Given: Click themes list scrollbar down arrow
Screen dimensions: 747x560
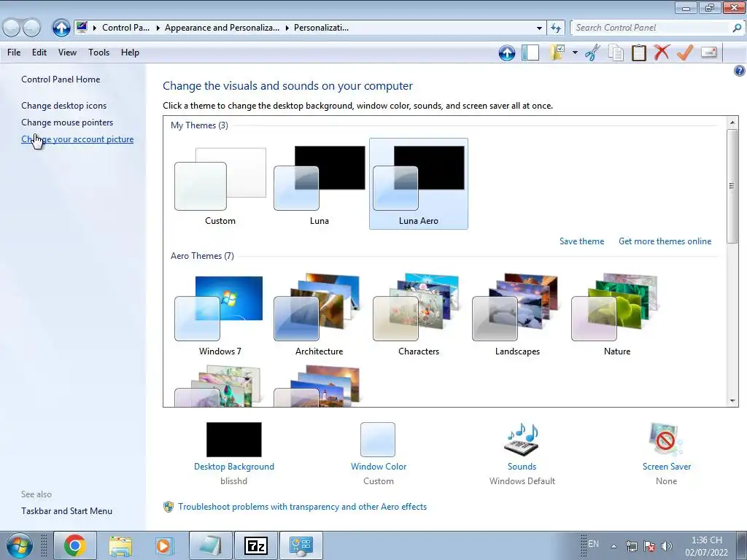Looking at the screenshot, I should click(732, 401).
